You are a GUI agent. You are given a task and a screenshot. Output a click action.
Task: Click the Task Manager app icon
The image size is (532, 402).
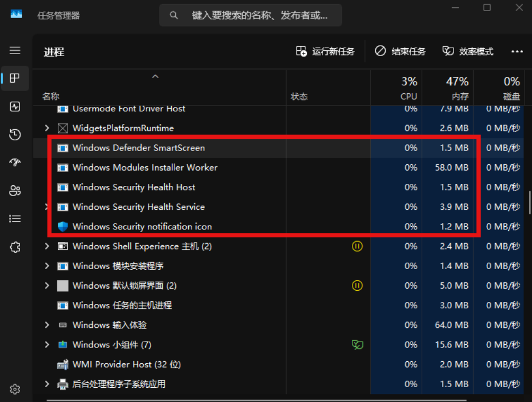16,14
